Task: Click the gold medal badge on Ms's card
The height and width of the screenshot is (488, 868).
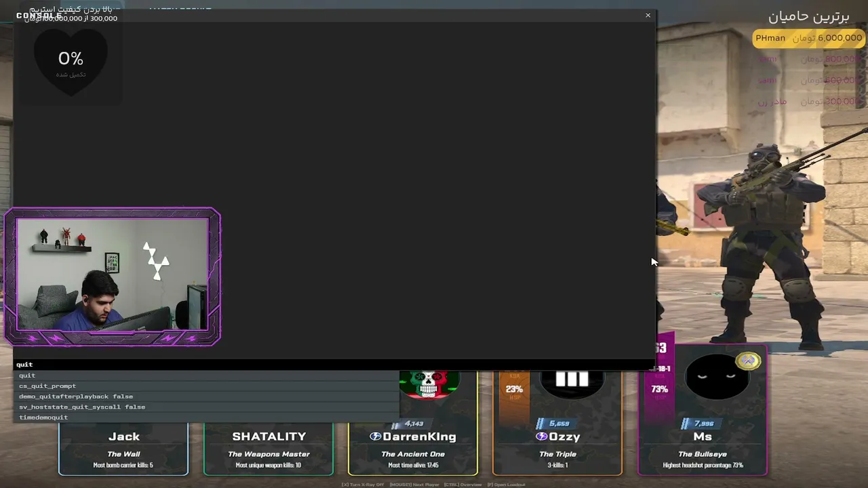Action: (748, 361)
